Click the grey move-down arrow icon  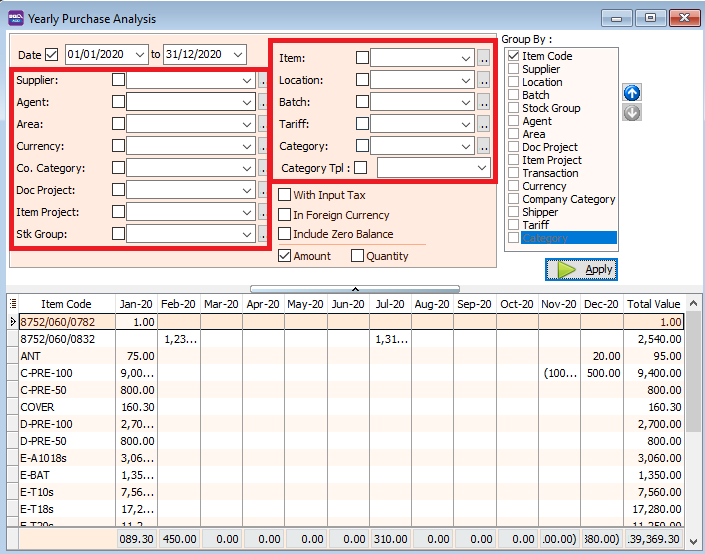(x=632, y=112)
